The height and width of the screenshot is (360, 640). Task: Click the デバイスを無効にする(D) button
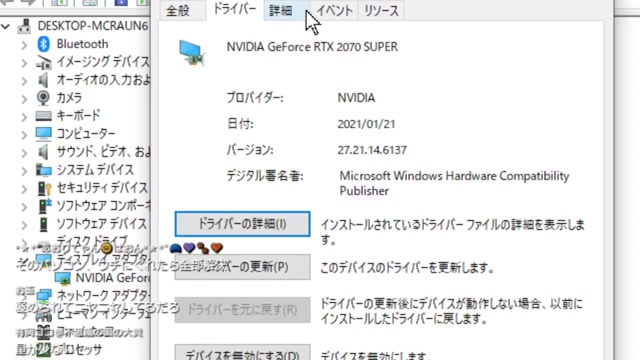click(x=242, y=353)
